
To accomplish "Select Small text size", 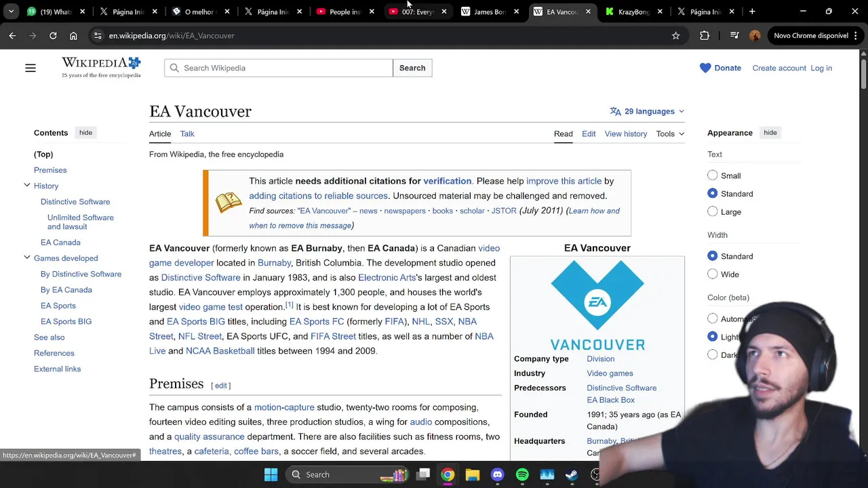I will point(713,176).
